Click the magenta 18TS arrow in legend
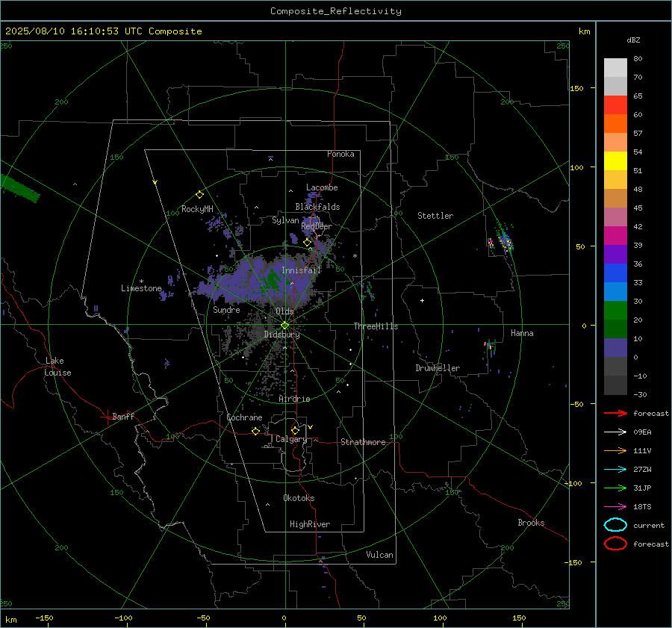This screenshot has width=672, height=628. point(615,507)
